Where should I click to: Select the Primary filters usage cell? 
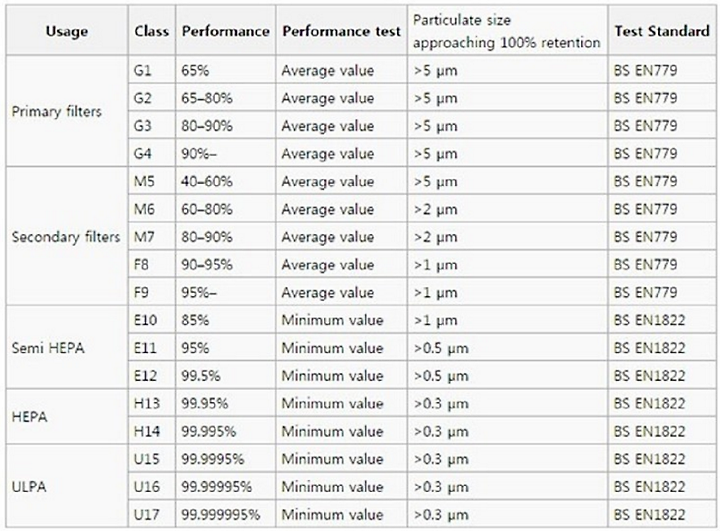[67, 111]
